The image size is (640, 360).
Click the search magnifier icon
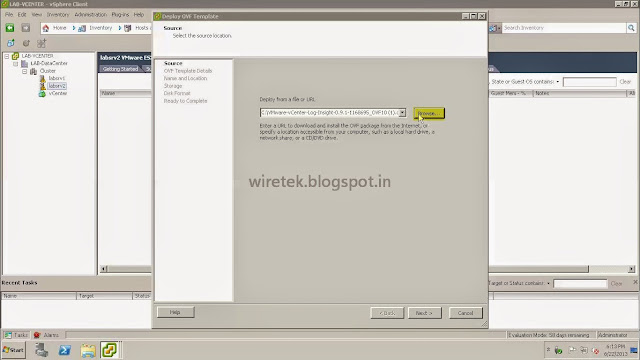[x=631, y=28]
